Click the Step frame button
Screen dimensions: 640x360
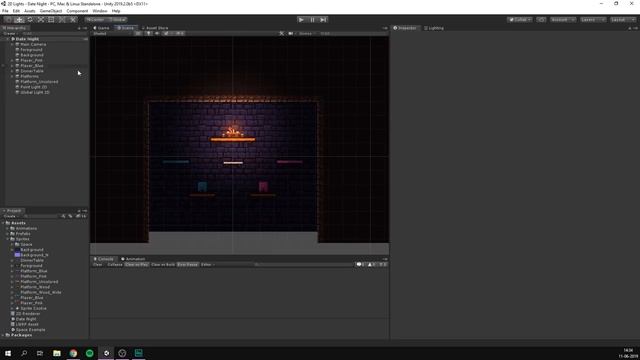coord(323,20)
